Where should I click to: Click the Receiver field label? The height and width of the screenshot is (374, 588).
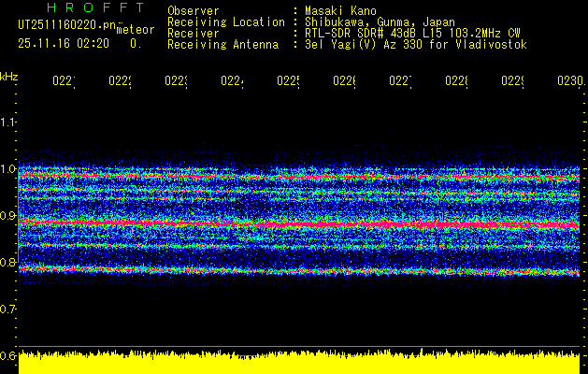(194, 34)
